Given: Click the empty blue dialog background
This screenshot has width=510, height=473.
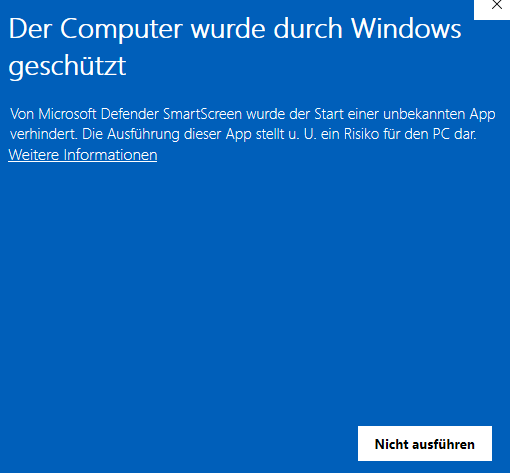Looking at the screenshot, I should (233, 283).
